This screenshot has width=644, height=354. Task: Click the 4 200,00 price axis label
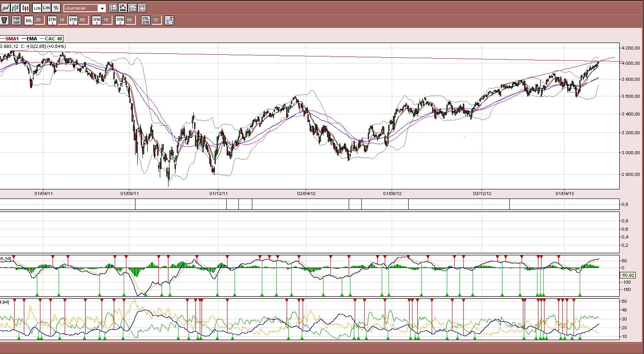(631, 48)
